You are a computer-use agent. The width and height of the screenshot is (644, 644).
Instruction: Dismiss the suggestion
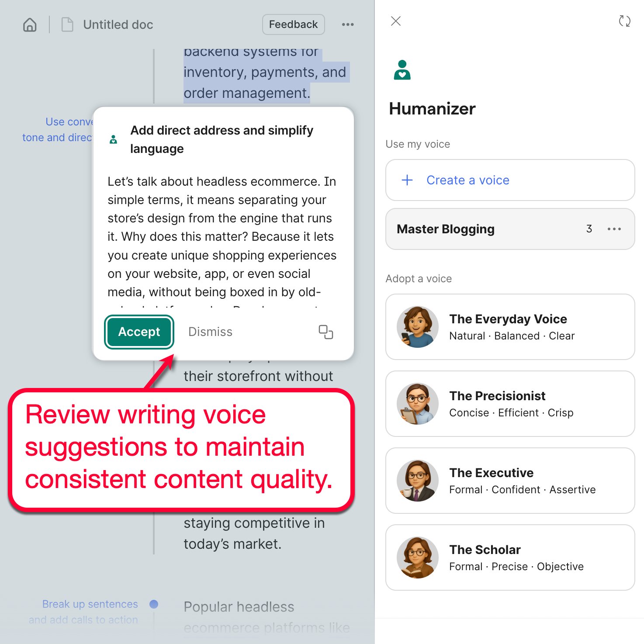click(210, 332)
